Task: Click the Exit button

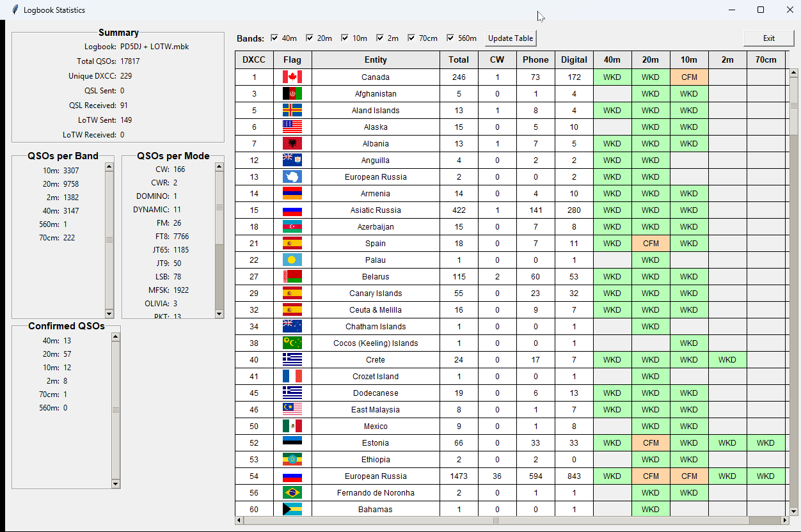Action: pos(768,38)
